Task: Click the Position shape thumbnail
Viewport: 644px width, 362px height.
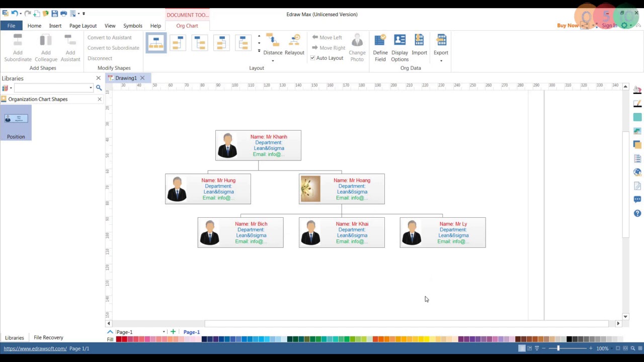Action: pos(16,119)
